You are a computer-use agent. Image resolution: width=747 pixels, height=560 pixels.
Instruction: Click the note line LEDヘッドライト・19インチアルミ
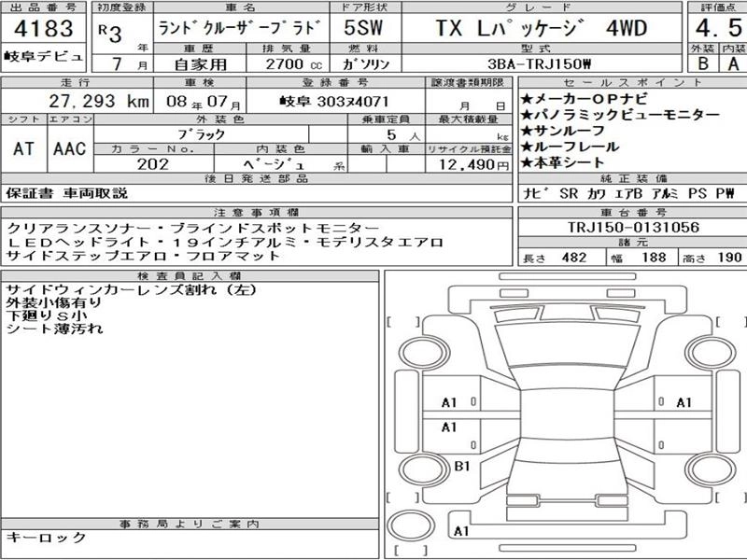click(224, 243)
